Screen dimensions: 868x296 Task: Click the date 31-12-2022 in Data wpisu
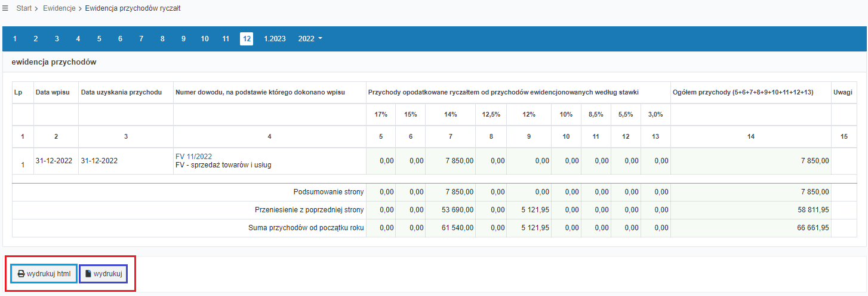point(54,161)
